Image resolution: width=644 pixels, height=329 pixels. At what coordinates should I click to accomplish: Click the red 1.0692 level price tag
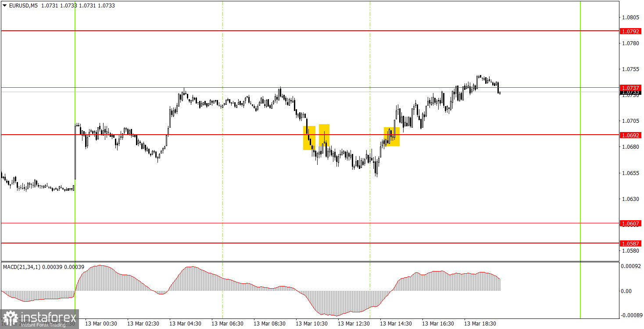630,135
